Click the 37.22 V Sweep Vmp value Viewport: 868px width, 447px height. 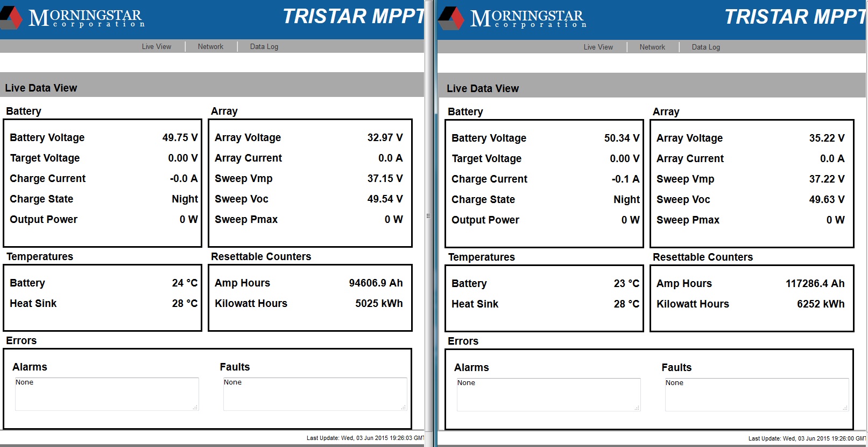827,179
